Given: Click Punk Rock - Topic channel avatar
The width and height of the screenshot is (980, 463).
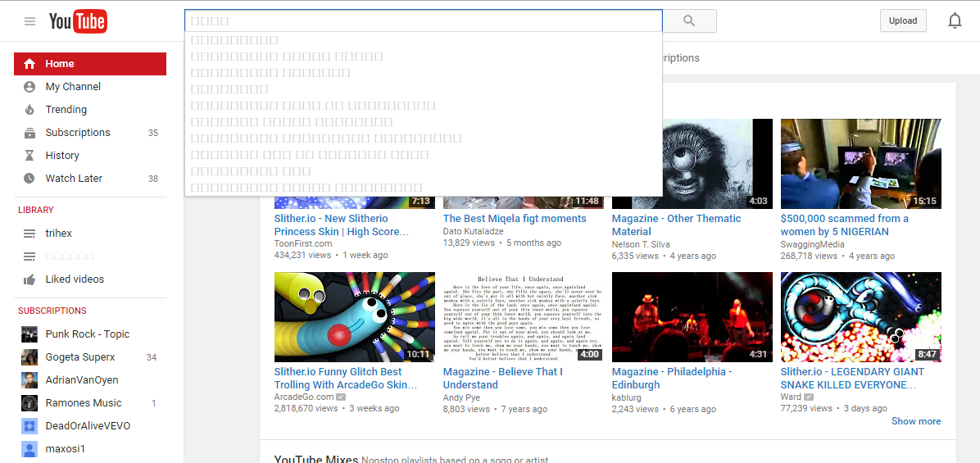Looking at the screenshot, I should (x=29, y=334).
